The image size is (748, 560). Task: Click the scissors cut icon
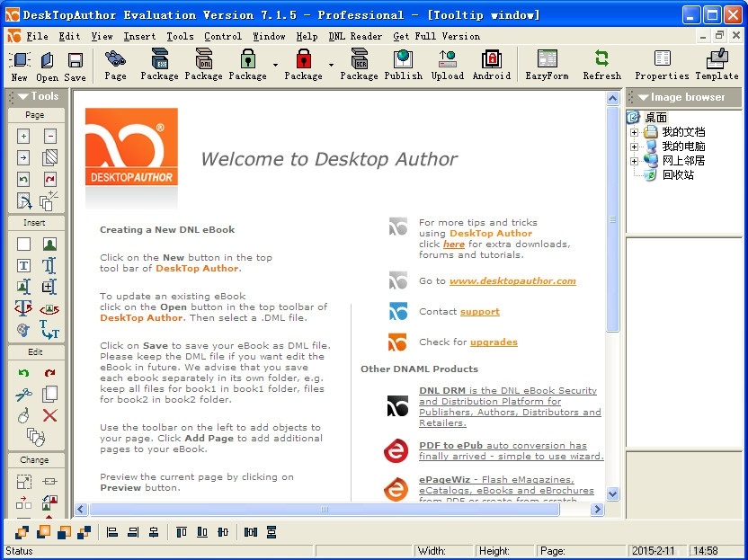coord(23,395)
